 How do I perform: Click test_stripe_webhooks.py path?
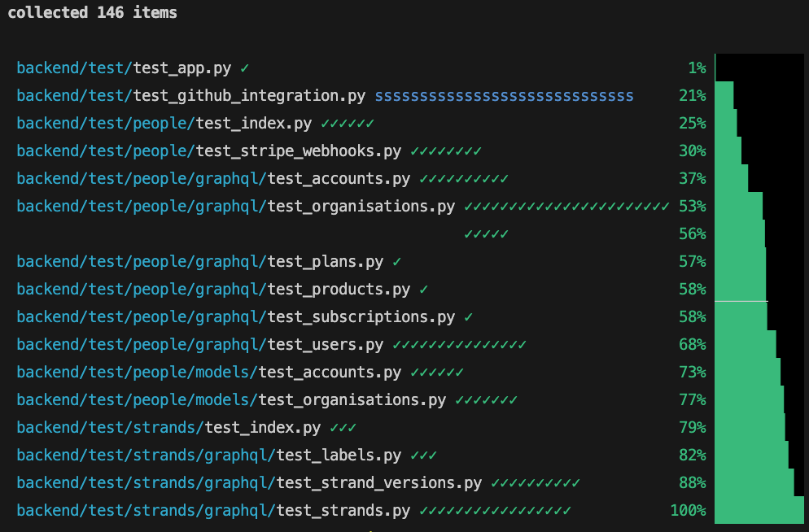[209, 151]
